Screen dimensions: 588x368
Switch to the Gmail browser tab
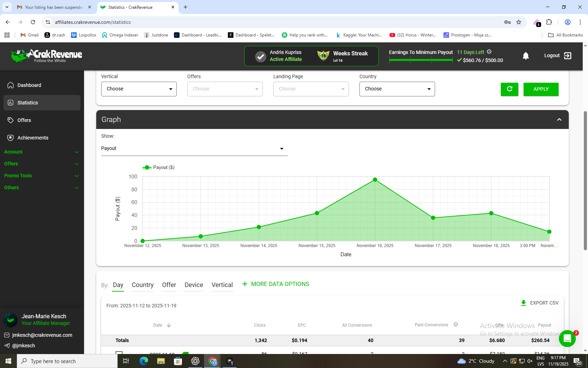pos(51,7)
